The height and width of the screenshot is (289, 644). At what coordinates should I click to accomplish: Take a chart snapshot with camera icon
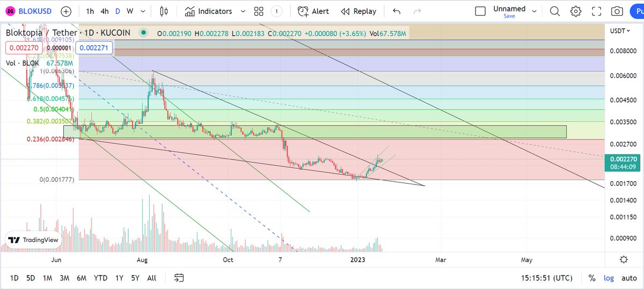(617, 11)
